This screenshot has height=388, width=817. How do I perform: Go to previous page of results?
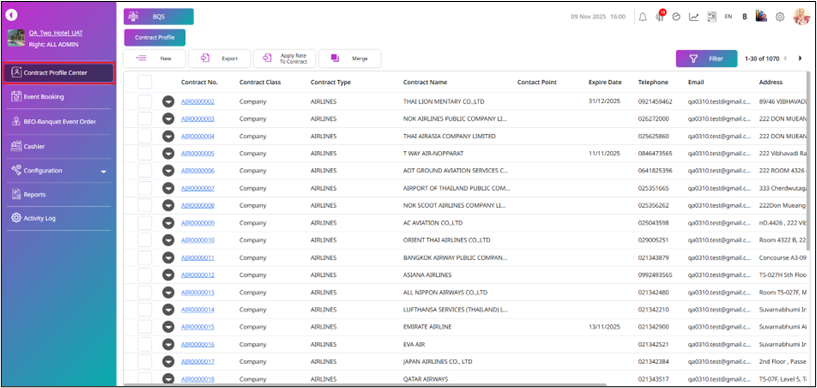[x=786, y=58]
